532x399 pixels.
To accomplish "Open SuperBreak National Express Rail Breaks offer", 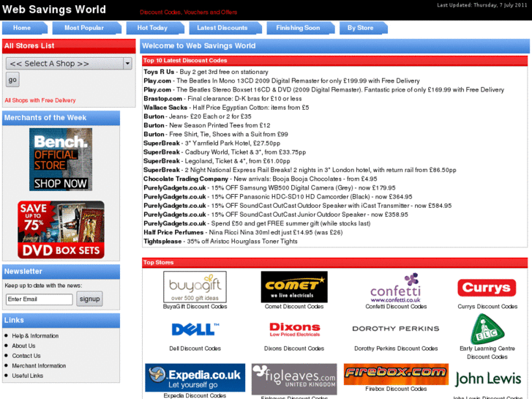I will point(300,170).
